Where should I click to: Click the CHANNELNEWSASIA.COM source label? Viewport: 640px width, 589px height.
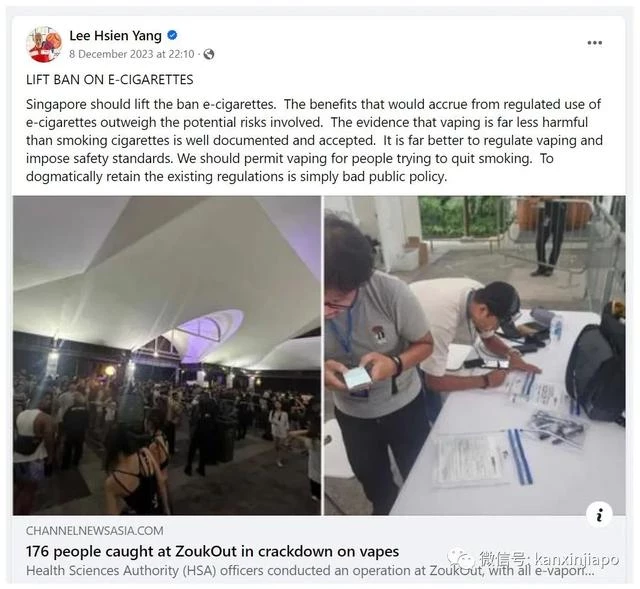95,531
